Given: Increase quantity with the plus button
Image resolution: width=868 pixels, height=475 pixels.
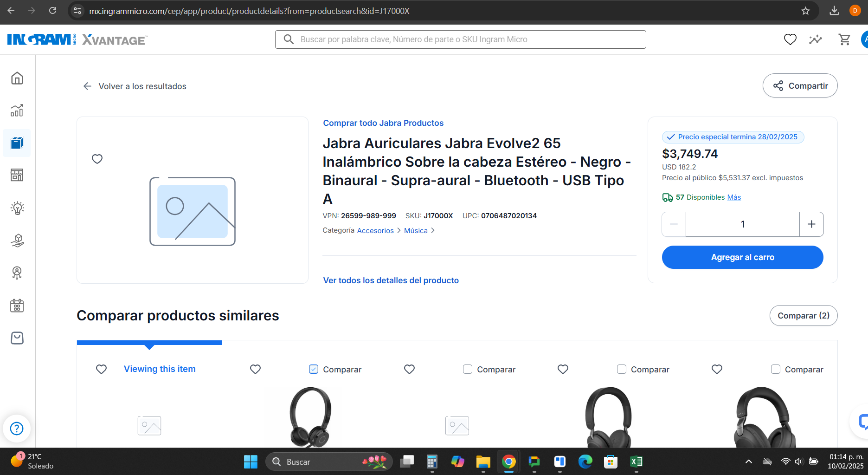Looking at the screenshot, I should pyautogui.click(x=811, y=224).
